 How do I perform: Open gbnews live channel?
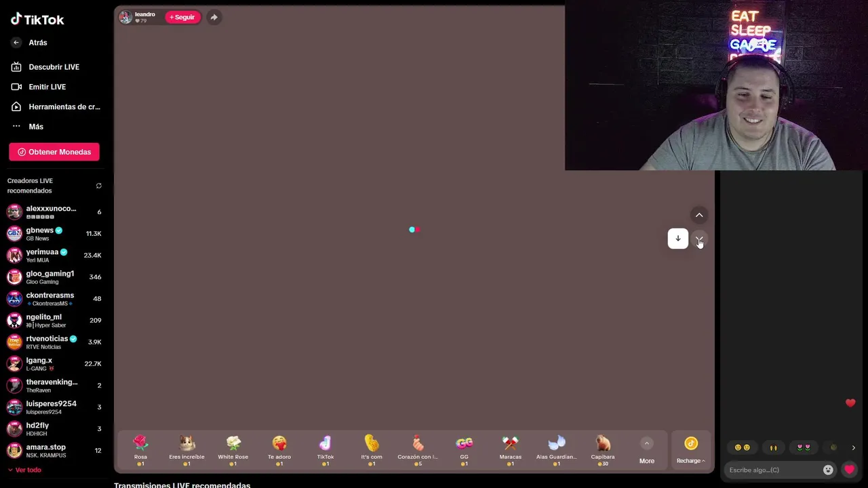tap(54, 234)
